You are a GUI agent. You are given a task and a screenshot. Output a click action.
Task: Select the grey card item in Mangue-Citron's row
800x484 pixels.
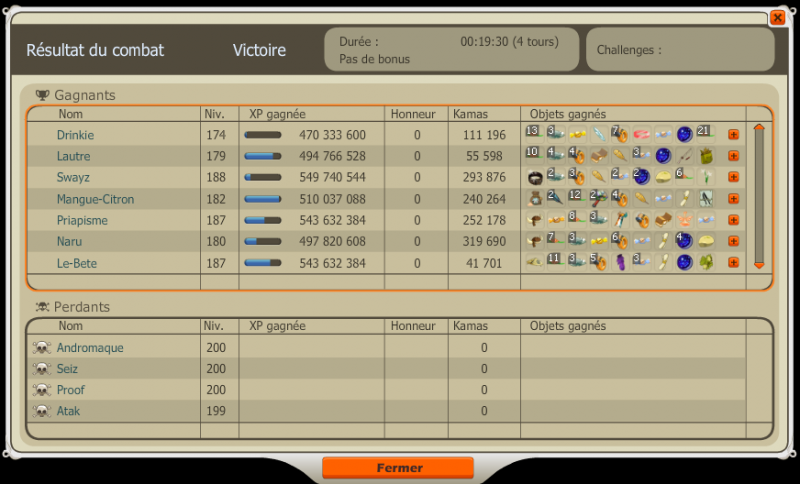(x=706, y=199)
